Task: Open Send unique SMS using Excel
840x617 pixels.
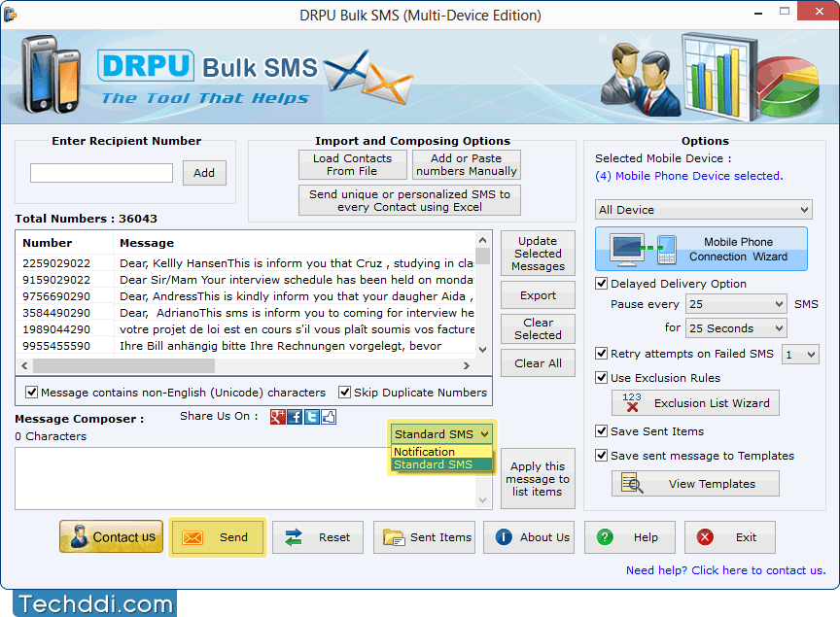Action: click(409, 200)
